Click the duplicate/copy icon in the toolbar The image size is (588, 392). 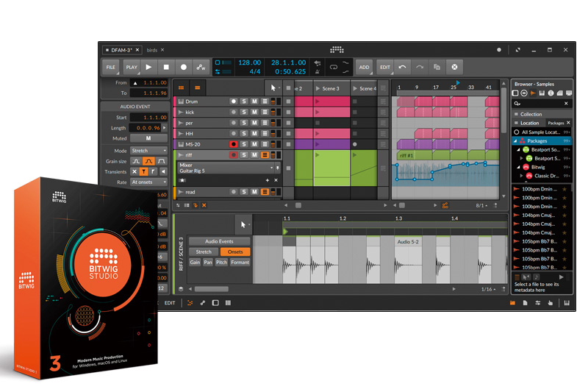tap(437, 67)
